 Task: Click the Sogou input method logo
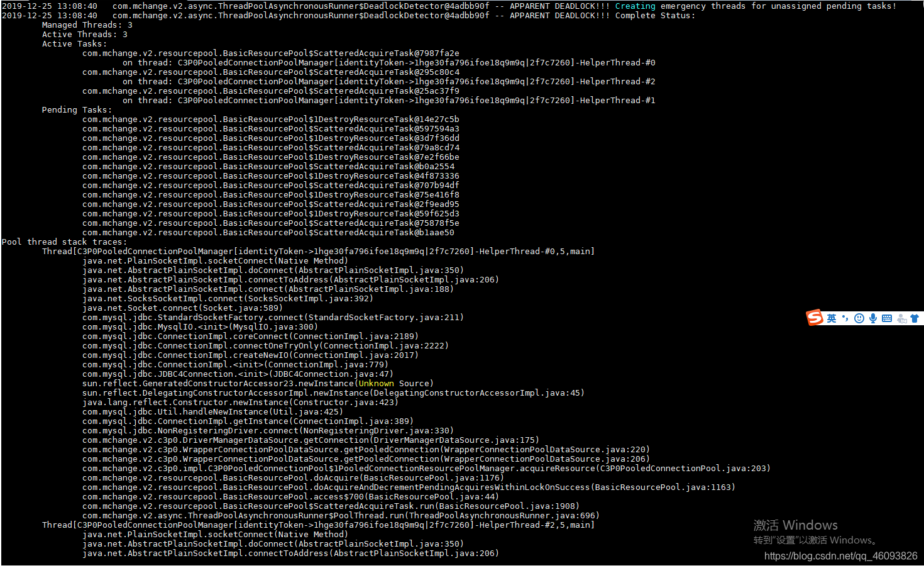(x=815, y=318)
